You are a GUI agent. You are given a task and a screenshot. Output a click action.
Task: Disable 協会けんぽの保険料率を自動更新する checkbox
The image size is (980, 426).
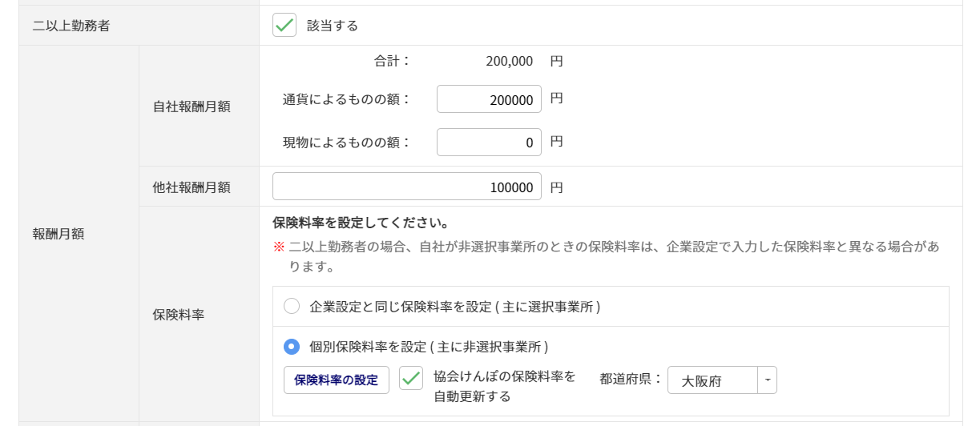[411, 379]
